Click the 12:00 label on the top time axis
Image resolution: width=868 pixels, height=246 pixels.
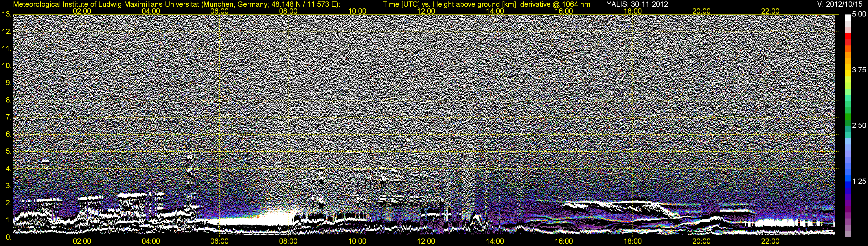(x=426, y=11)
